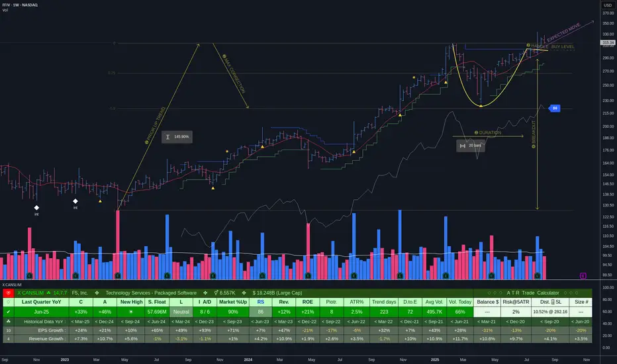Click the blue RS 86 label tag
This screenshot has height=364, width=617.
click(554, 109)
